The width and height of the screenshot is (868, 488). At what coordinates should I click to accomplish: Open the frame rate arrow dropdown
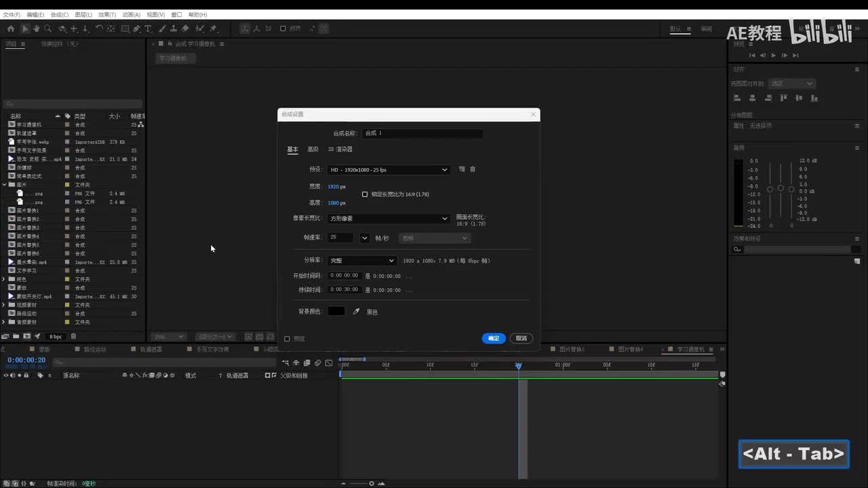coord(365,238)
